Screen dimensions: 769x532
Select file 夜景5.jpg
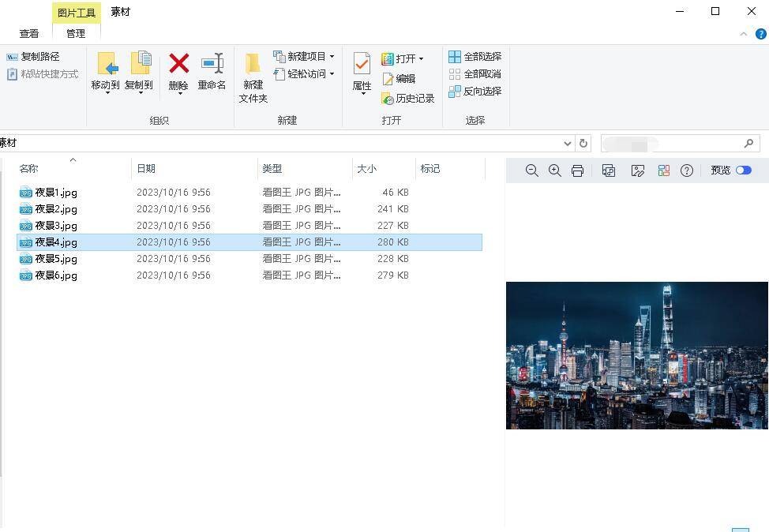point(56,259)
